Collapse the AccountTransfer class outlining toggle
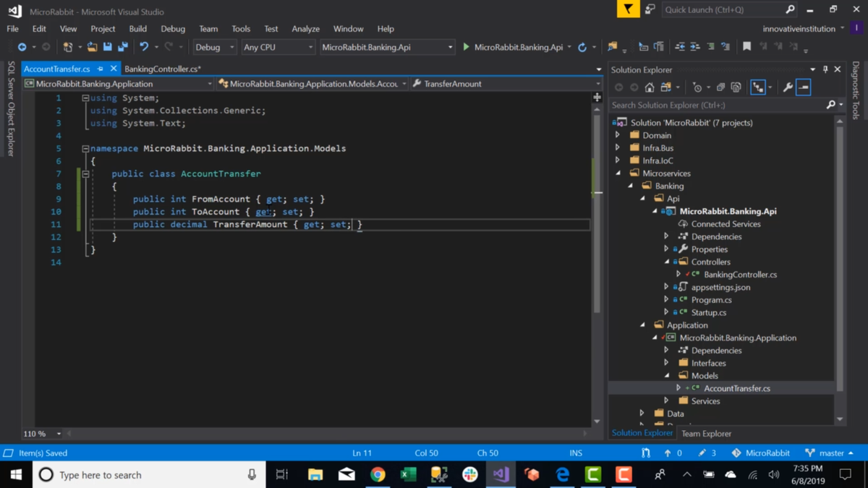Image resolution: width=868 pixels, height=488 pixels. [85, 174]
